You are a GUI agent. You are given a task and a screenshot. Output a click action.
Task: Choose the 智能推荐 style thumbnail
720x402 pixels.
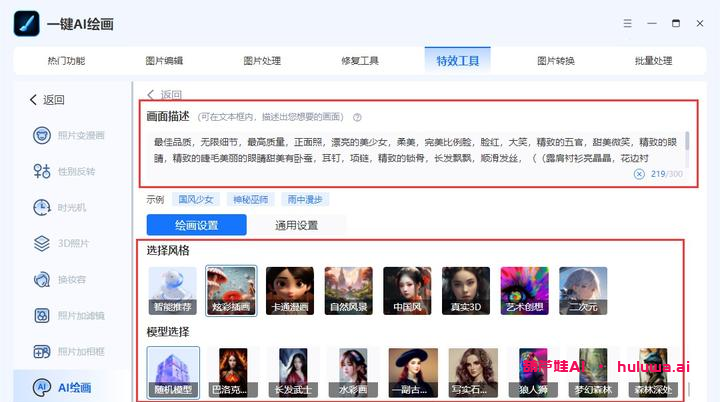point(172,291)
